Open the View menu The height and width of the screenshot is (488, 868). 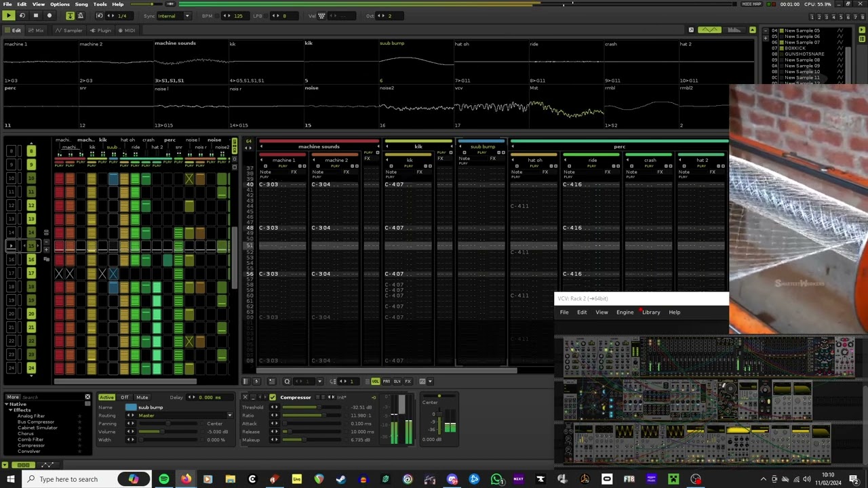pos(39,4)
